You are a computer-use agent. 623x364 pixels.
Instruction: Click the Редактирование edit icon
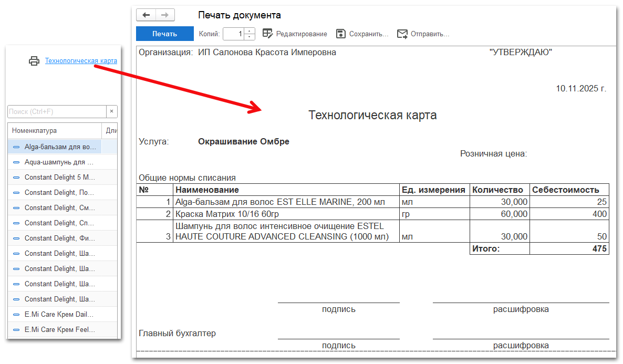[267, 34]
